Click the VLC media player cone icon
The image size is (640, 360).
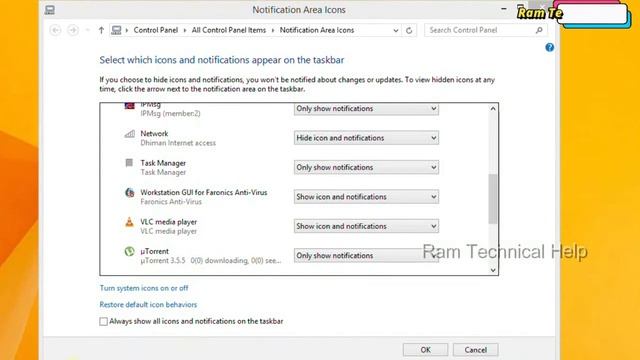coord(129,222)
